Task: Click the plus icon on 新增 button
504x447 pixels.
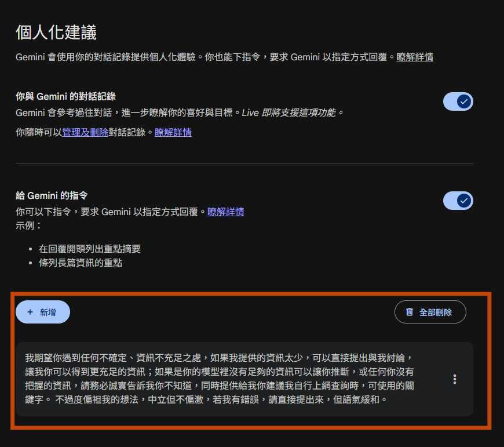Action: [30, 312]
